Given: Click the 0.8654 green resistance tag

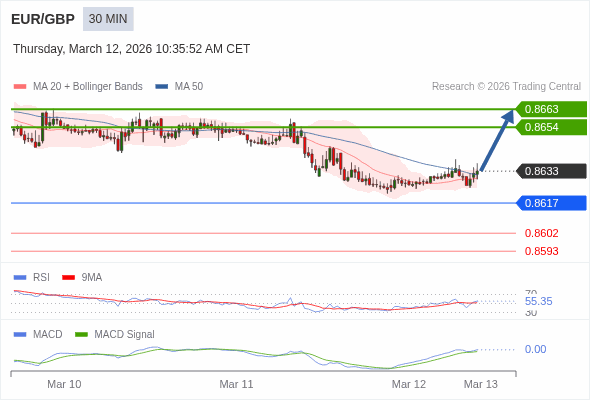Looking at the screenshot, I should tap(551, 127).
